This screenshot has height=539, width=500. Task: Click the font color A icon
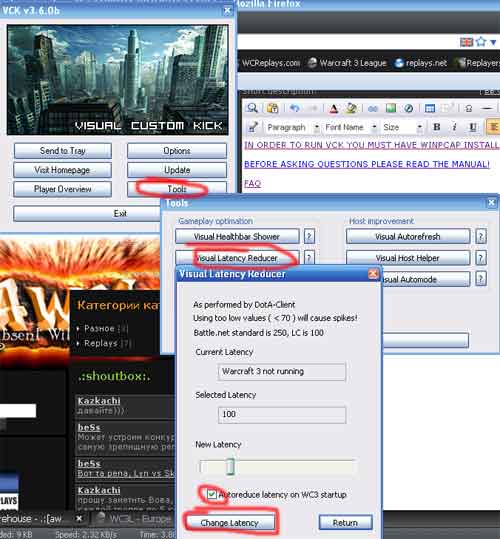pyautogui.click(x=333, y=109)
